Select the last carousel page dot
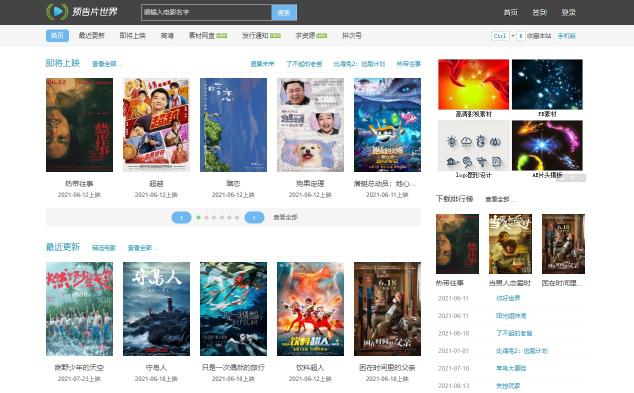This screenshot has height=393, width=634. [237, 218]
